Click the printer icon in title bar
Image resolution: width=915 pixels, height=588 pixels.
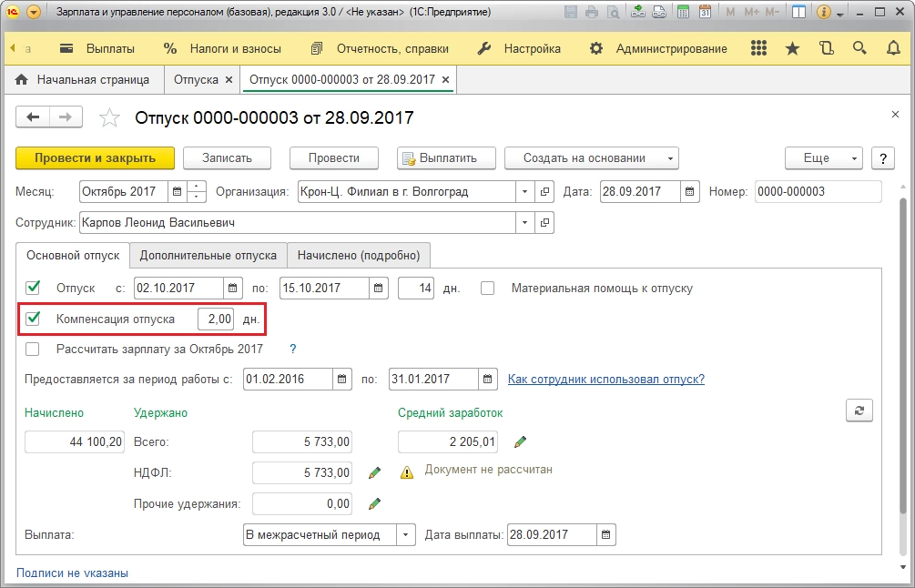point(592,12)
